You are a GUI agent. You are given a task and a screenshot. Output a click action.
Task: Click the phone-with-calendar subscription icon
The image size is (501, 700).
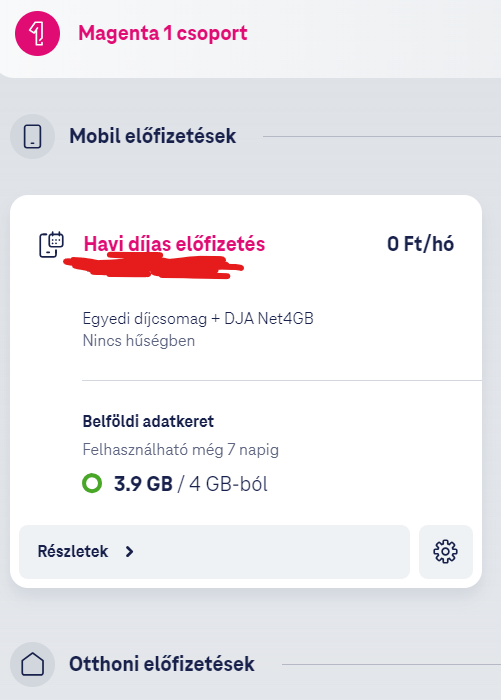[x=51, y=245]
